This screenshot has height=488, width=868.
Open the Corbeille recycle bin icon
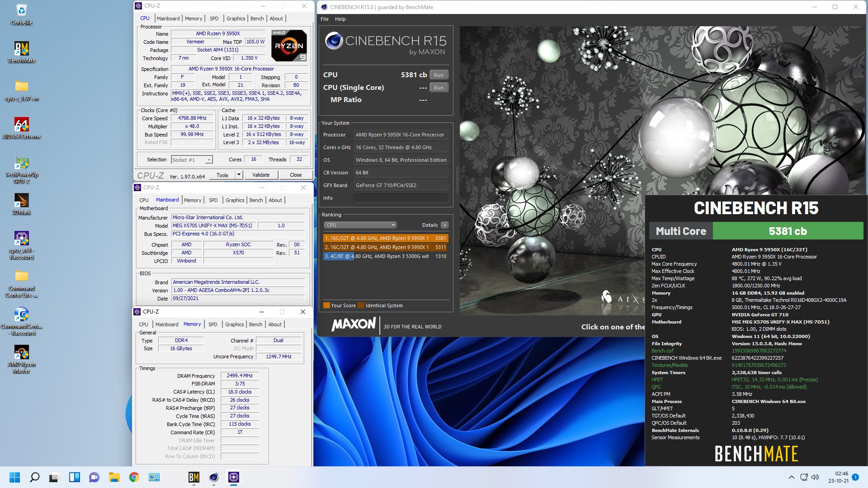coord(21,14)
